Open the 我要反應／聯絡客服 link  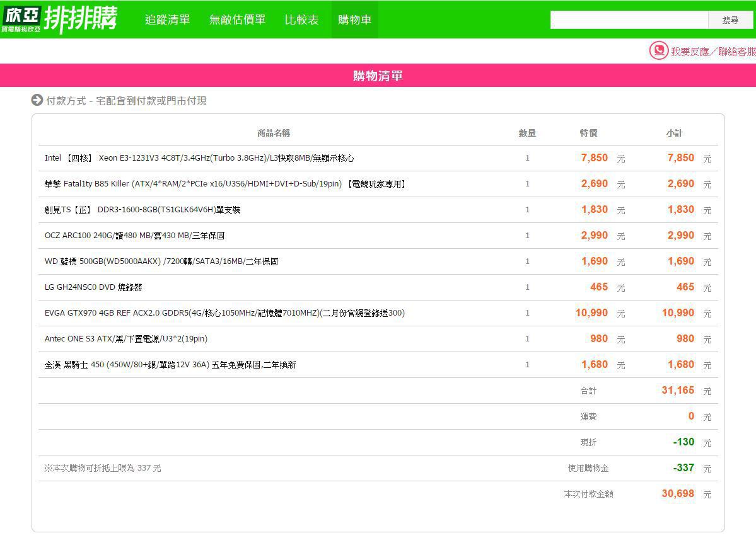(713, 52)
